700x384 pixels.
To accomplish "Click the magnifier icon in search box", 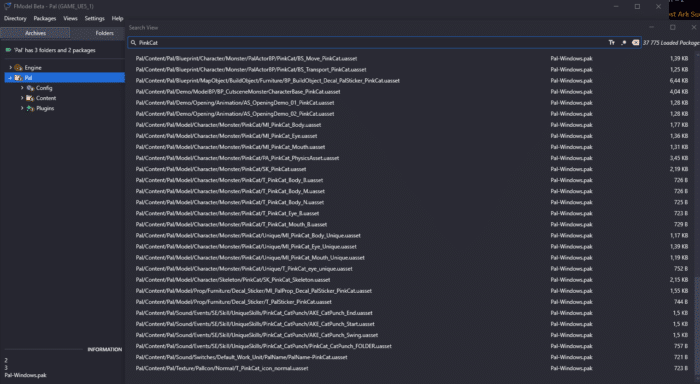I will pos(133,42).
